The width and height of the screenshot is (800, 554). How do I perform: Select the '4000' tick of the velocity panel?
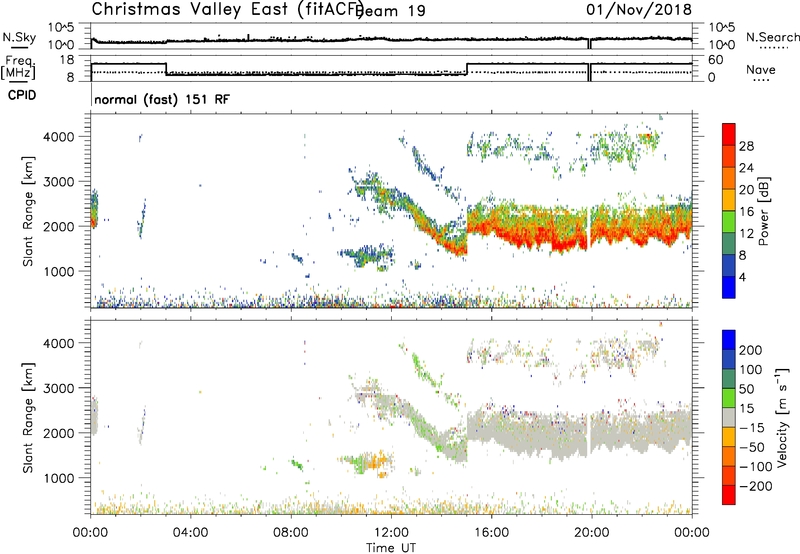click(x=59, y=343)
